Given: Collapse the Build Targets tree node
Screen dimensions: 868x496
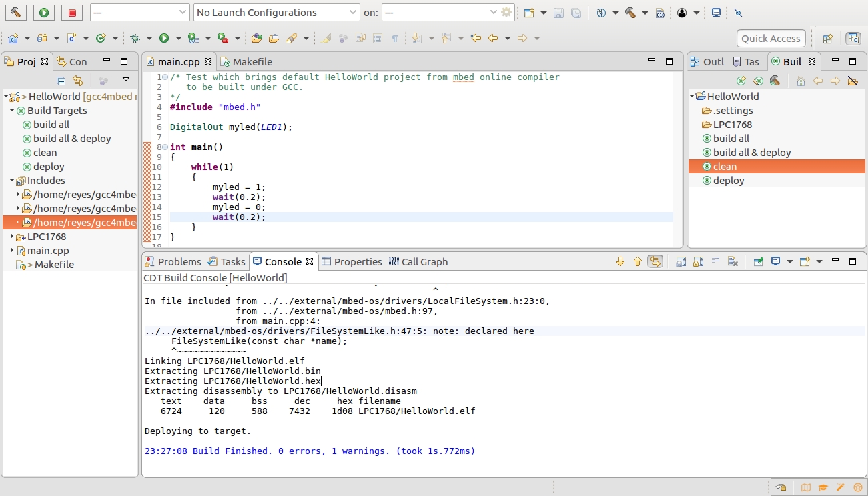Looking at the screenshot, I should coord(13,111).
